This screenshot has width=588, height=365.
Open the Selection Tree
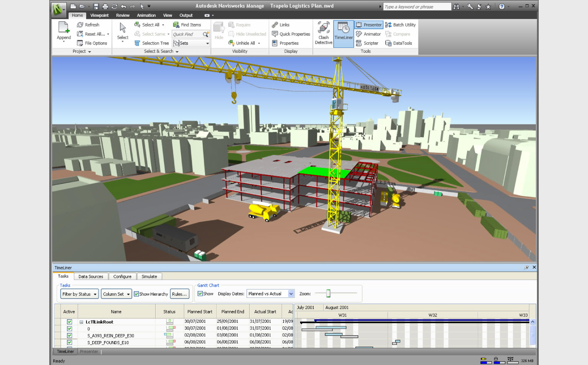tap(152, 43)
